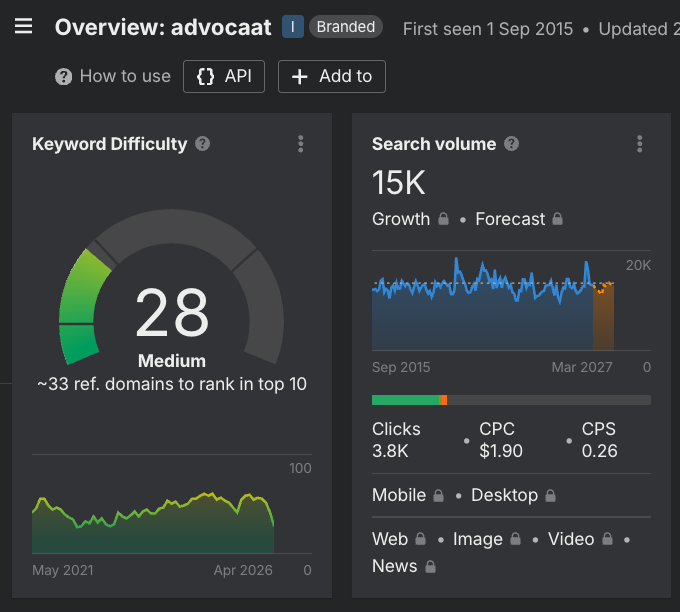
Task: Click the orange paid clicks bar segment
Action: (x=443, y=400)
